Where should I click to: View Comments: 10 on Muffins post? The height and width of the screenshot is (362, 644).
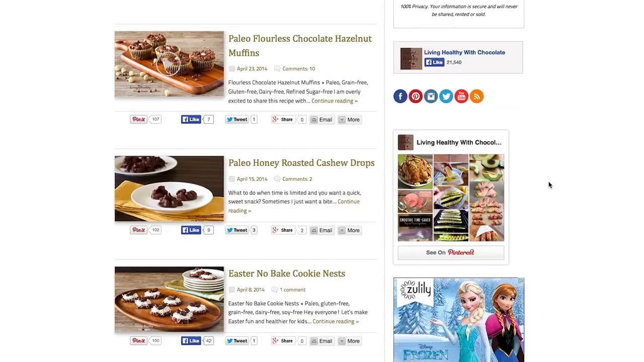tap(298, 69)
